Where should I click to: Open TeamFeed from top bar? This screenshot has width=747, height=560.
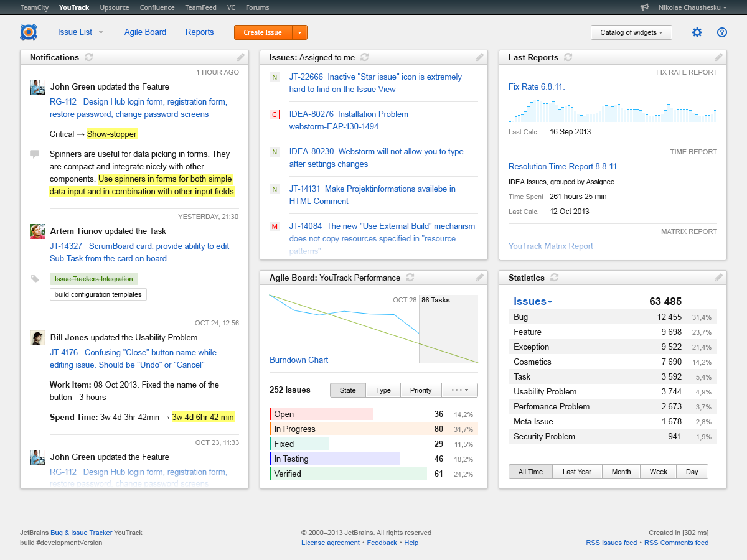click(x=201, y=7)
